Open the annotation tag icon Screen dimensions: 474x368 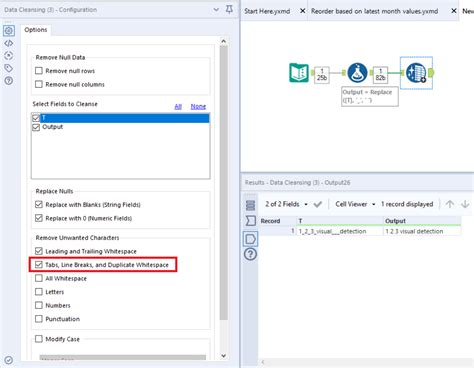[x=9, y=68]
